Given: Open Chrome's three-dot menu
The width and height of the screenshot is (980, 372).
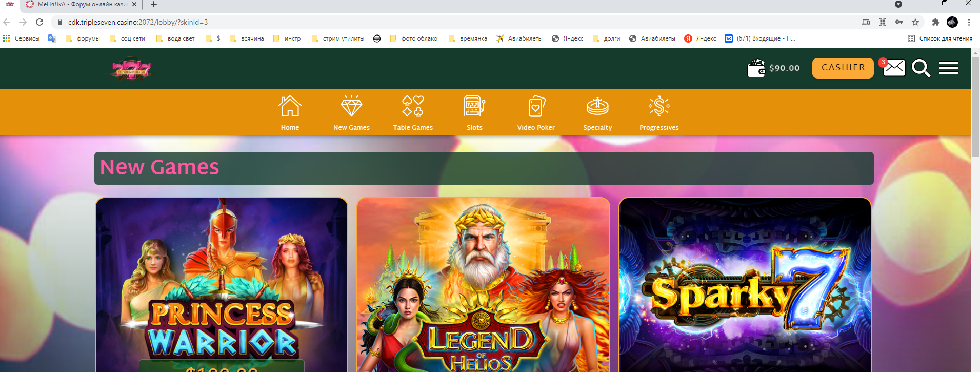Looking at the screenshot, I should tap(969, 22).
